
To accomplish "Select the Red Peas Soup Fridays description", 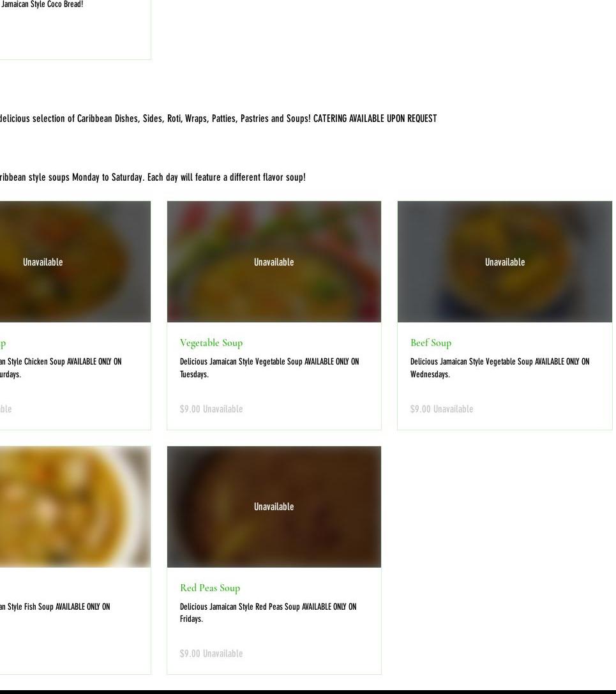I will (x=268, y=612).
